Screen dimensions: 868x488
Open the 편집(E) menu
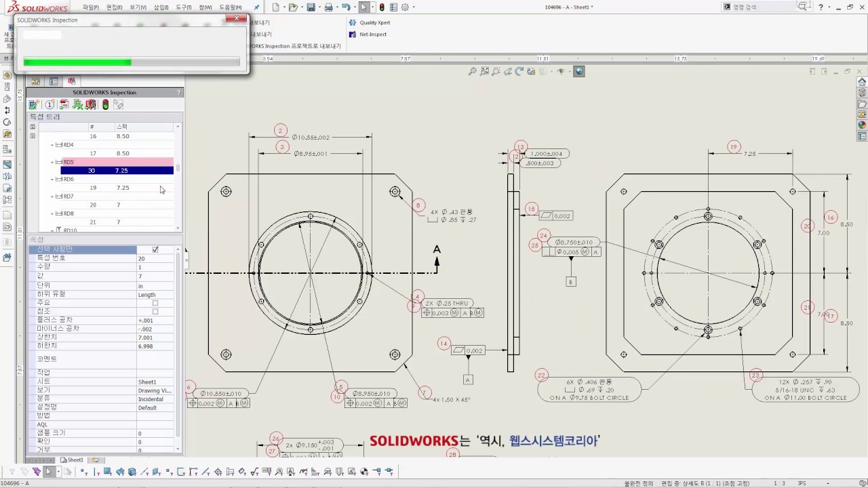[114, 7]
